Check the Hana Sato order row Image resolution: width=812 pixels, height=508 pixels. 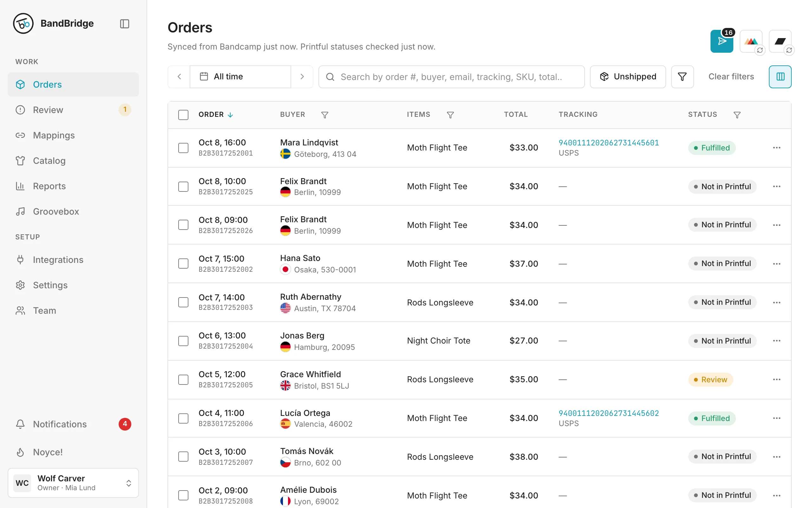tap(183, 264)
